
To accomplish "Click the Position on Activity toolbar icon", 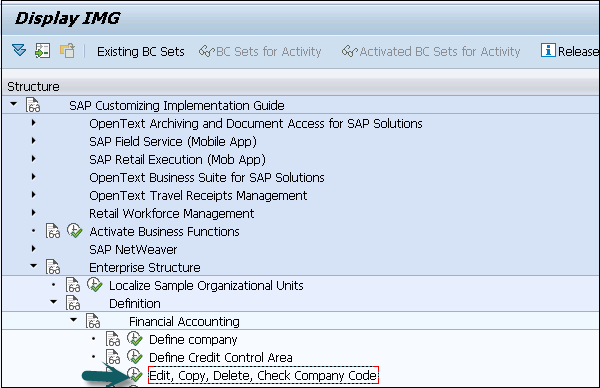I will point(42,51).
